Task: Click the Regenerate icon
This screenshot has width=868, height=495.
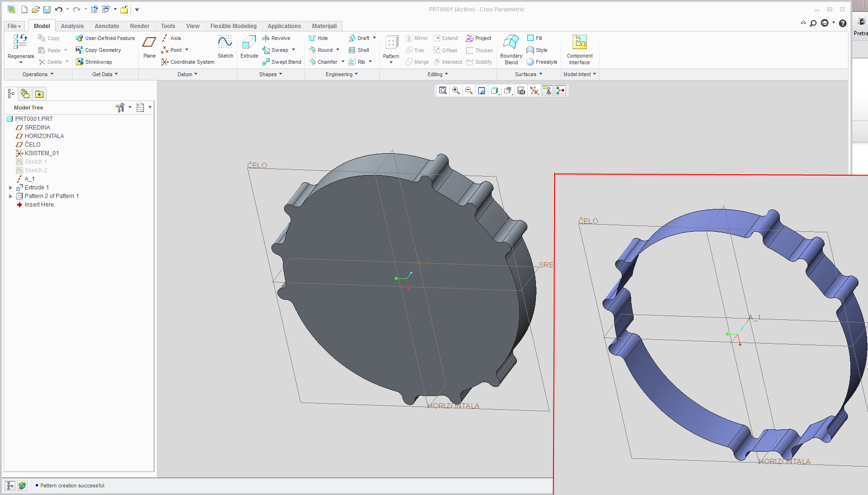Action: [x=20, y=42]
